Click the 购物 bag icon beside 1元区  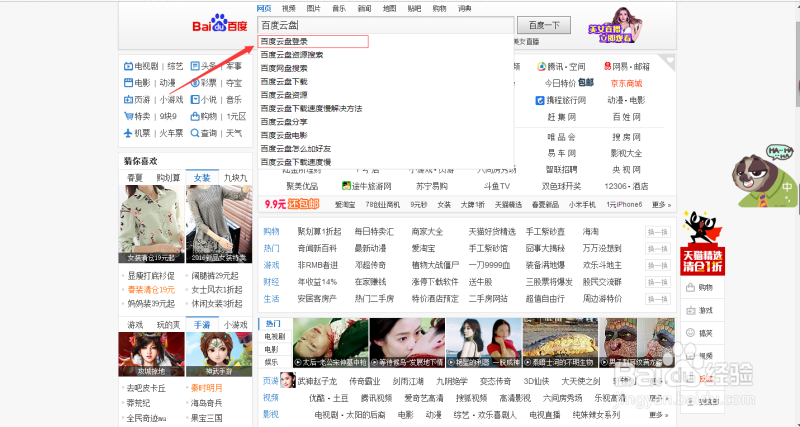[195, 116]
